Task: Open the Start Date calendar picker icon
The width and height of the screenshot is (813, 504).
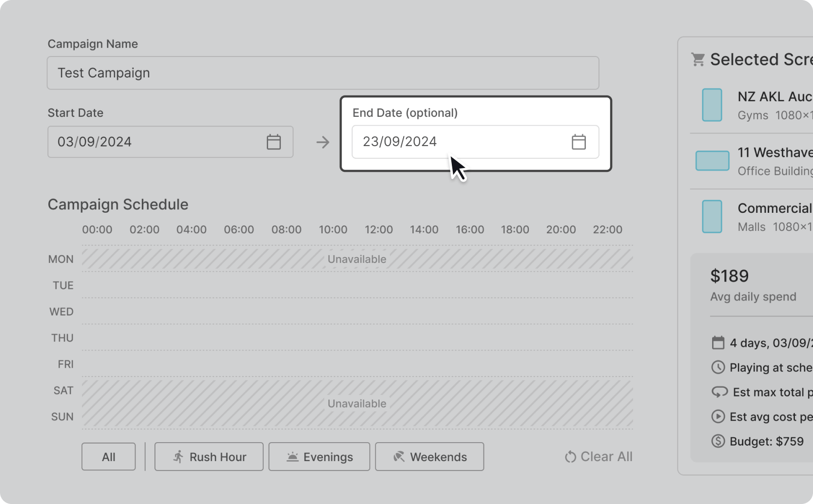Action: (x=273, y=142)
